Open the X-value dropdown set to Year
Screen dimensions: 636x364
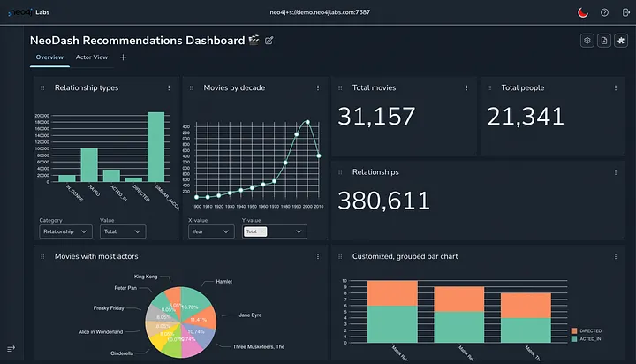click(x=211, y=231)
